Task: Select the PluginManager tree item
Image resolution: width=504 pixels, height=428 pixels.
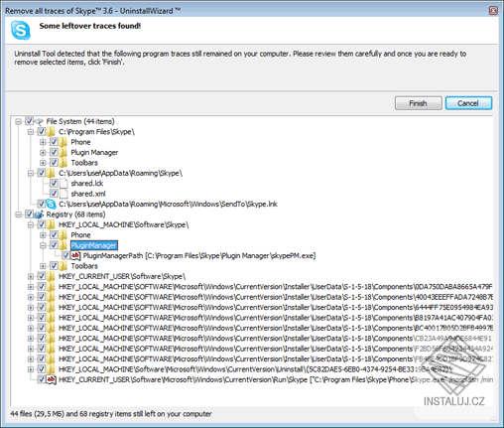Action: pos(94,245)
